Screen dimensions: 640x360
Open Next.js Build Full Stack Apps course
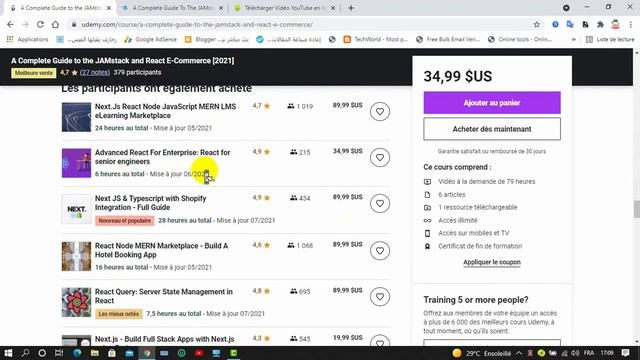(x=164, y=339)
